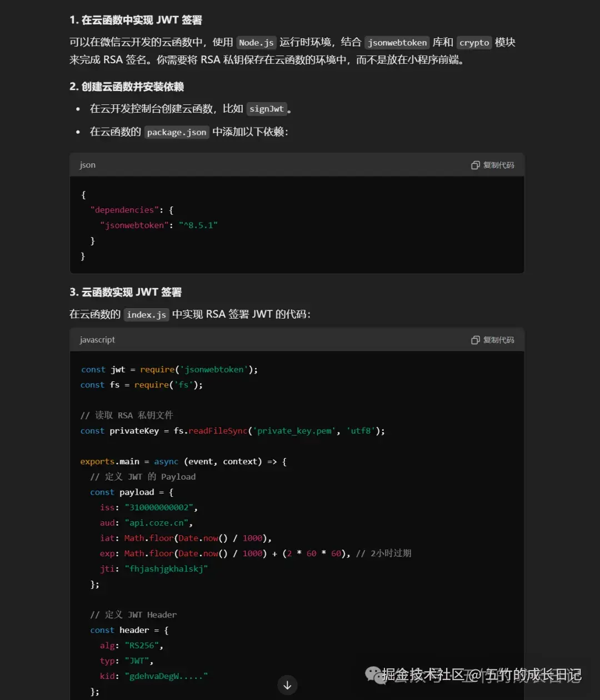This screenshot has width=600, height=700.
Task: Click the jti value "fhjashjgkhalskj"
Action: tap(166, 569)
